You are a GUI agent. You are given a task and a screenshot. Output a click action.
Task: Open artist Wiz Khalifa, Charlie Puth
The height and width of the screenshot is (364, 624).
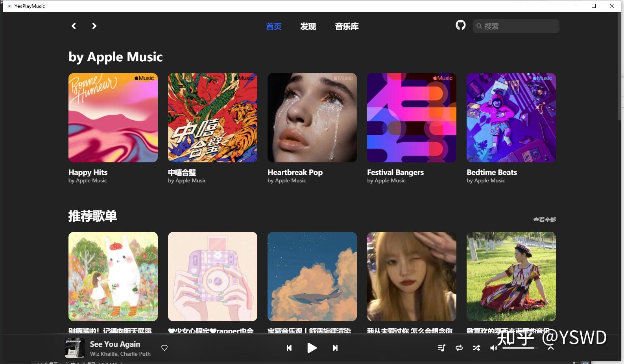120,354
